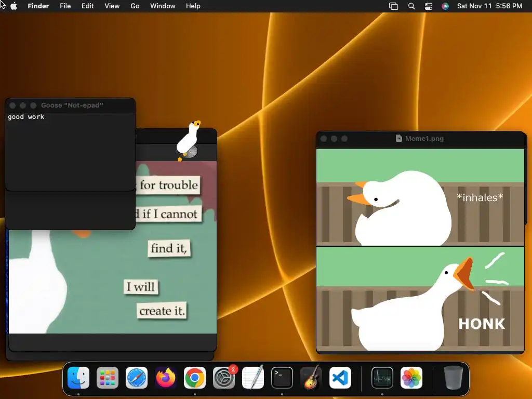This screenshot has width=532, height=399.
Task: Close the Meme1.png window
Action: (324, 139)
